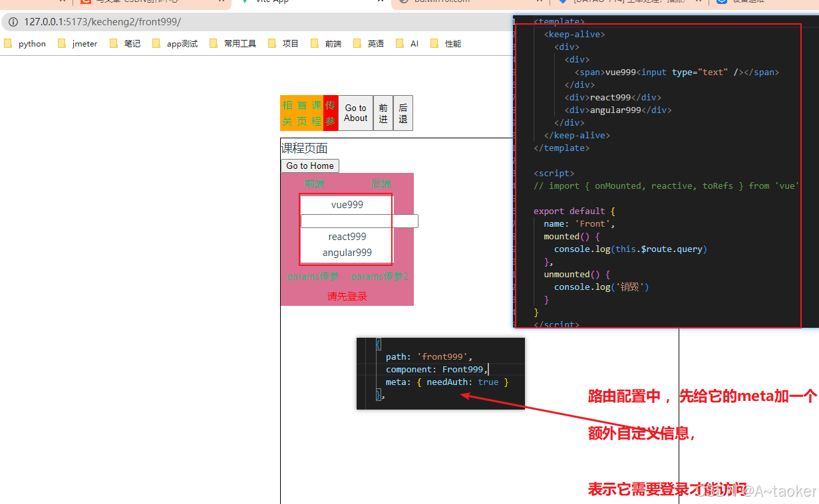
Task: Go to 首页 navigation link
Action: [302, 113]
